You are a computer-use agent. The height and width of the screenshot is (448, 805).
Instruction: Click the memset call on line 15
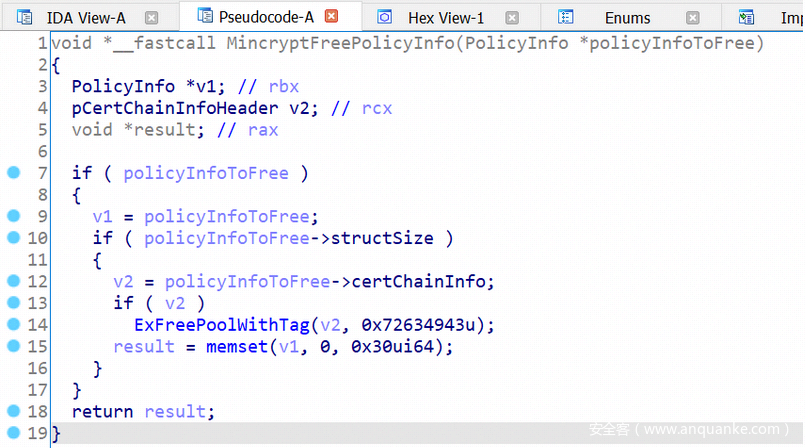(237, 347)
